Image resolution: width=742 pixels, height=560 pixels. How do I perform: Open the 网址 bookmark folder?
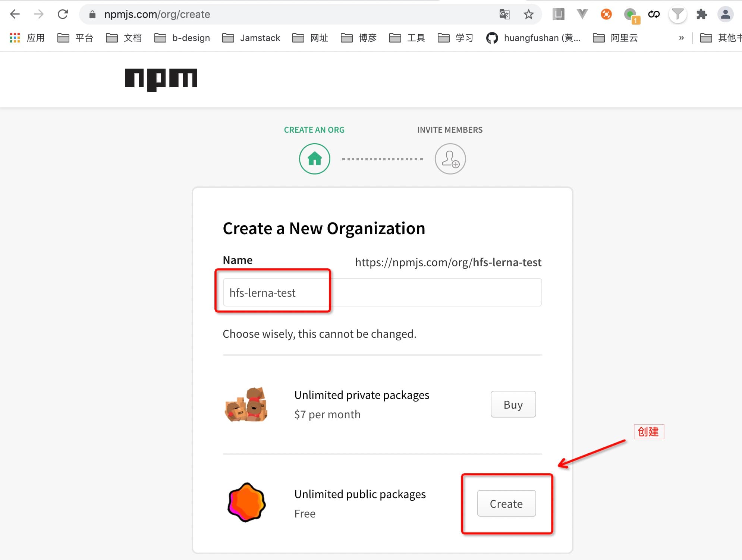[x=310, y=38]
